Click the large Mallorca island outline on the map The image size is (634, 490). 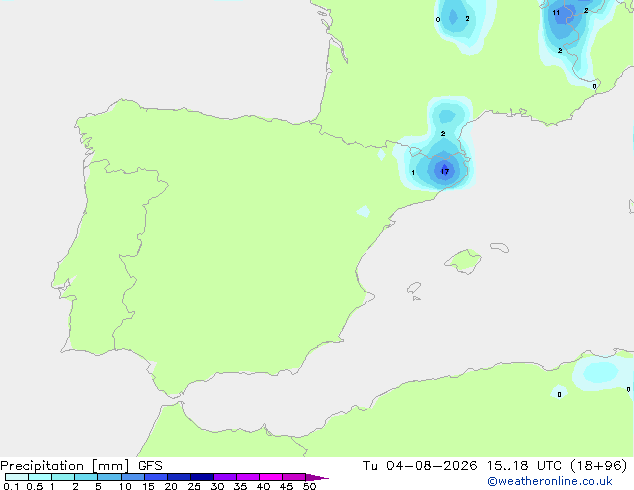point(463,262)
